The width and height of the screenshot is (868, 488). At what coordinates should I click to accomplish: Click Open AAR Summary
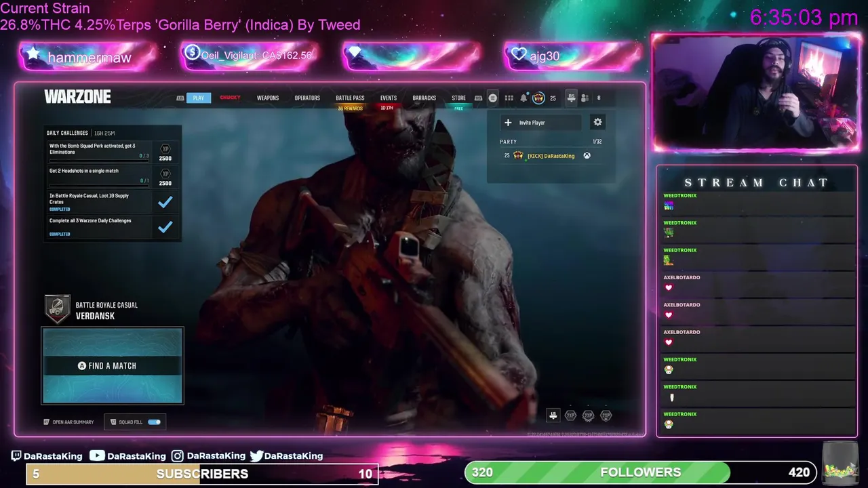pos(68,422)
